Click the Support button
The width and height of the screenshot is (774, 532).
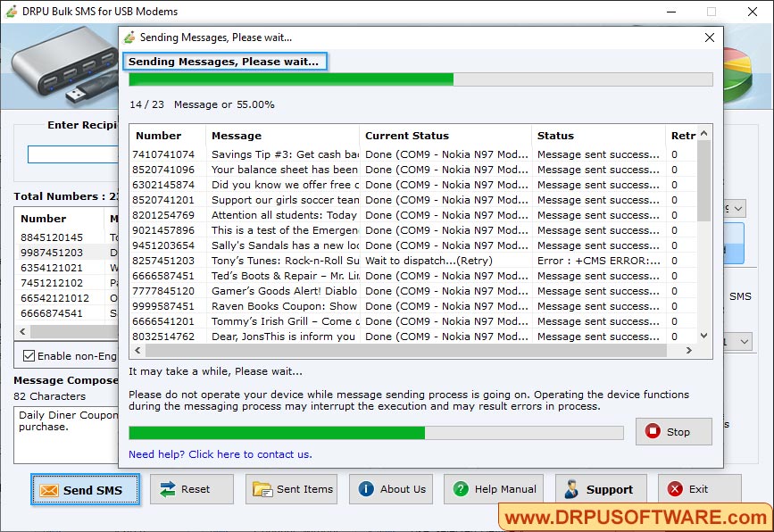pyautogui.click(x=601, y=489)
